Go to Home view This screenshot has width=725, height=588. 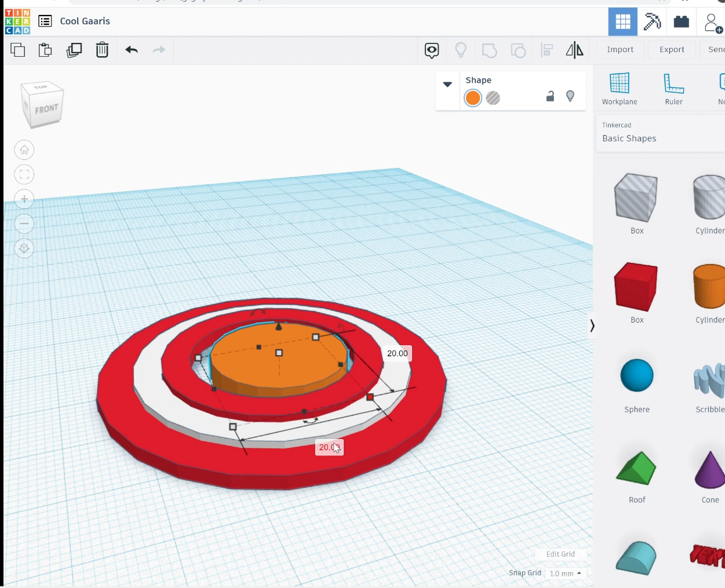coord(24,150)
